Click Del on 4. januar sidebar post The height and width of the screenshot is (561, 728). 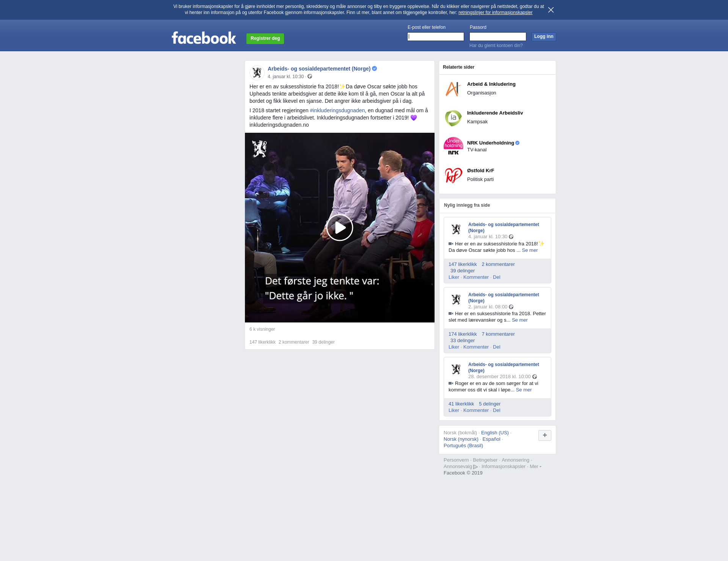coord(496,277)
